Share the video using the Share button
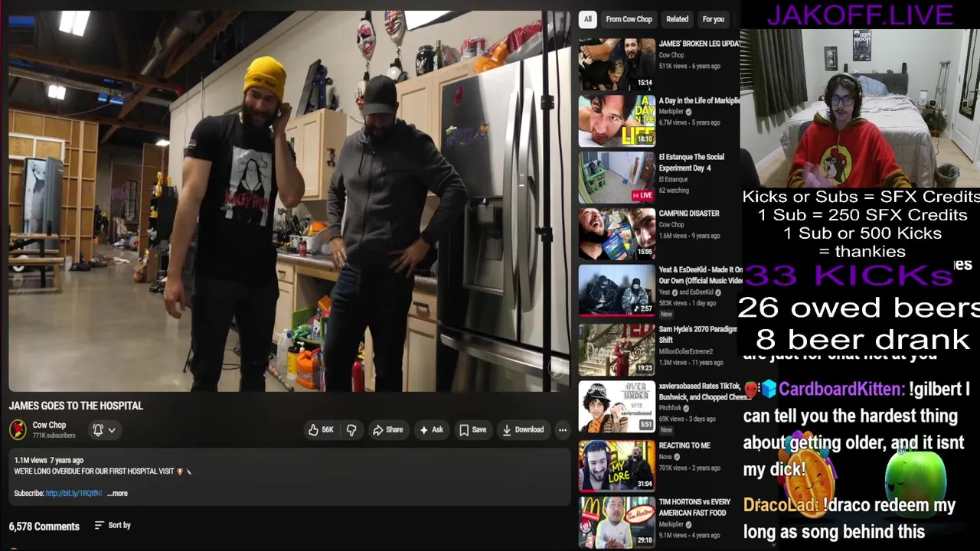Screen dimensions: 980x551 pyautogui.click(x=387, y=430)
